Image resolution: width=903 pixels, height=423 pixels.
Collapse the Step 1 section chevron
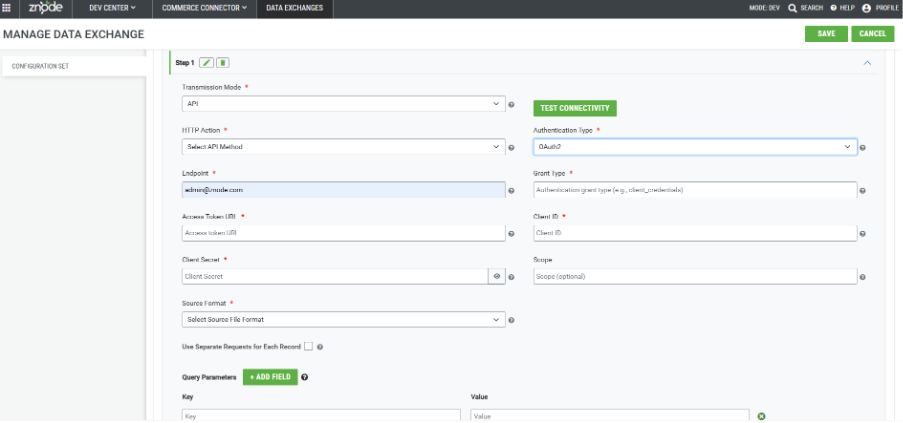[867, 63]
